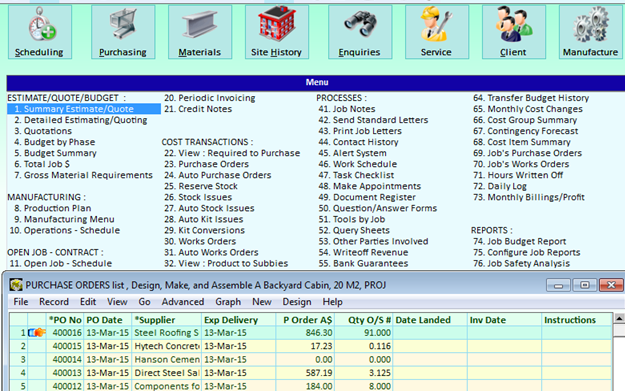Open 26. Stock Issues
The image size is (625, 391).
pyautogui.click(x=198, y=197)
